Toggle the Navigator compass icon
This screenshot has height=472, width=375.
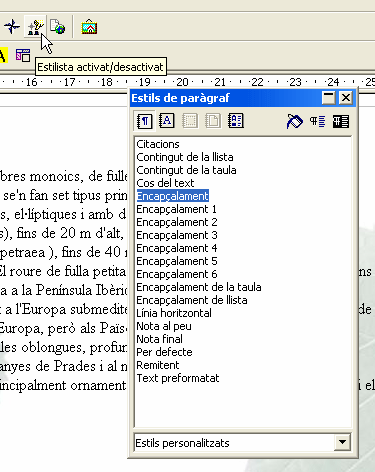click(12, 27)
